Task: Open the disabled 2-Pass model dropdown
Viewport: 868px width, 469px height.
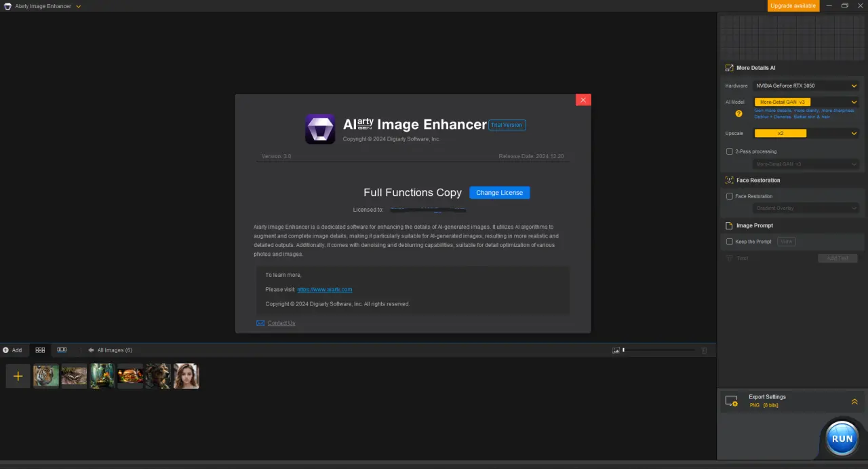Action: (x=806, y=164)
